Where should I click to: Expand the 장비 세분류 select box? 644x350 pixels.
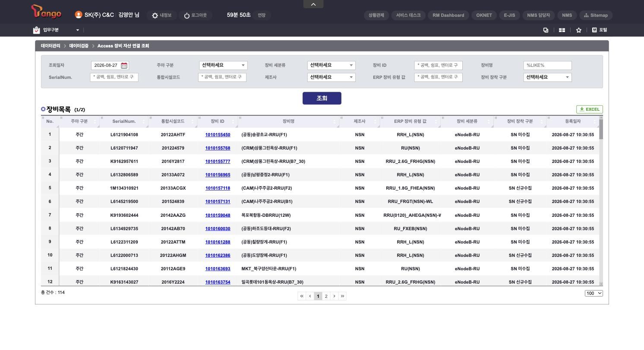tap(331, 66)
